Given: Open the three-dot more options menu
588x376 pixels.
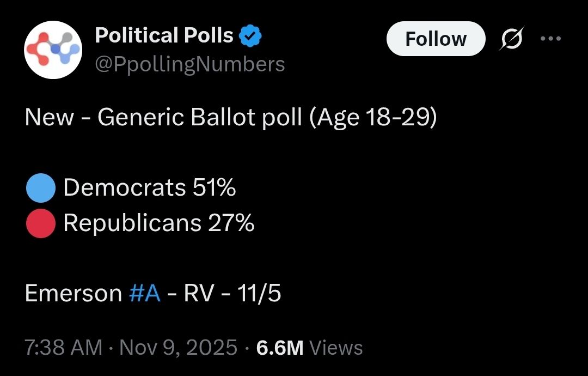Looking at the screenshot, I should 549,39.
